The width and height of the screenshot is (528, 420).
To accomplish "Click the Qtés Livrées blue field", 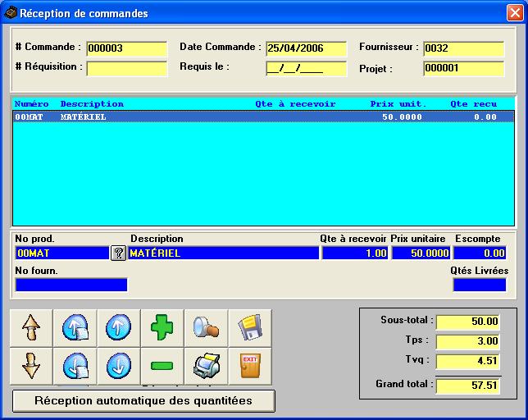I will coord(480,285).
